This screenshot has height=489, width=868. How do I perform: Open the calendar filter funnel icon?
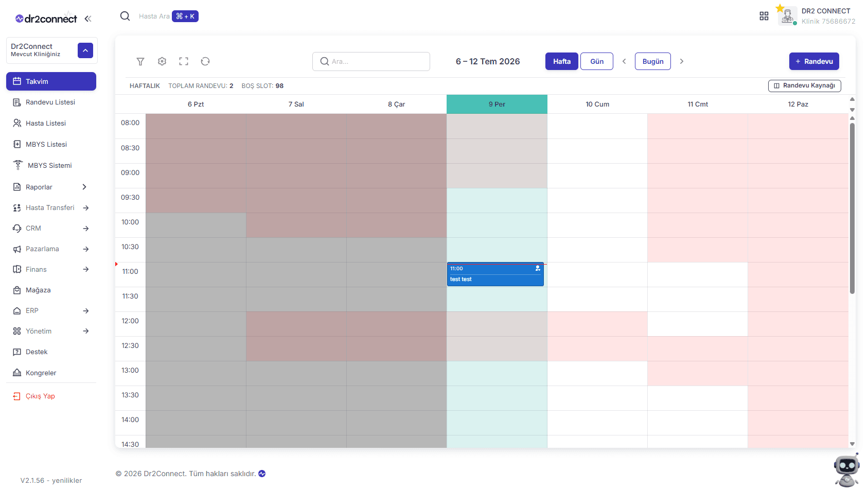[x=140, y=61]
